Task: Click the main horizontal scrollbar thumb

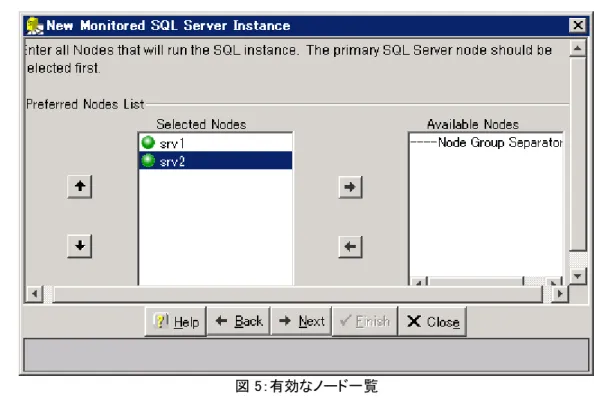Action: [x=298, y=294]
